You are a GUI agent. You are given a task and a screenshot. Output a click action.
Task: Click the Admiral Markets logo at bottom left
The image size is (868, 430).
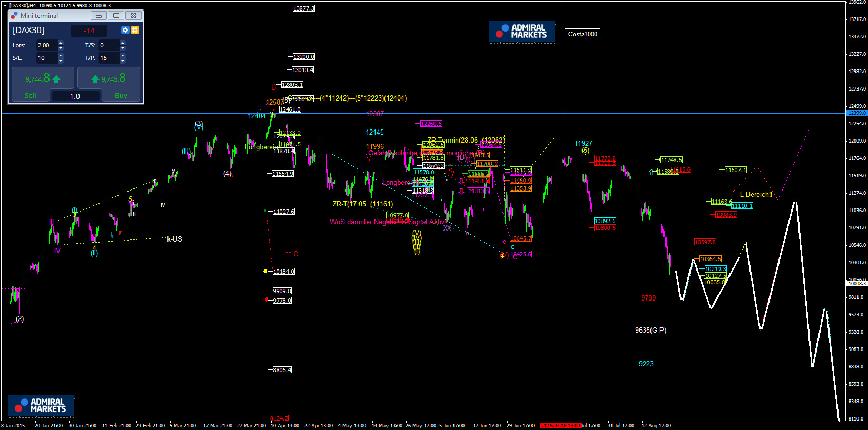pos(41,406)
